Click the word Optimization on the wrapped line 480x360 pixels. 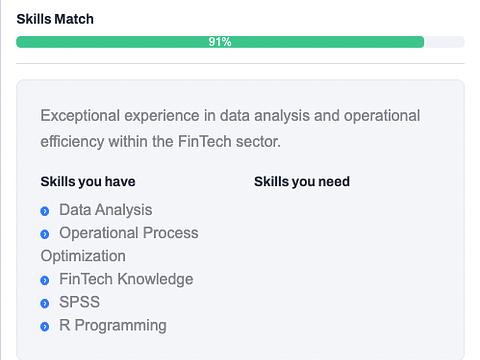click(x=83, y=256)
